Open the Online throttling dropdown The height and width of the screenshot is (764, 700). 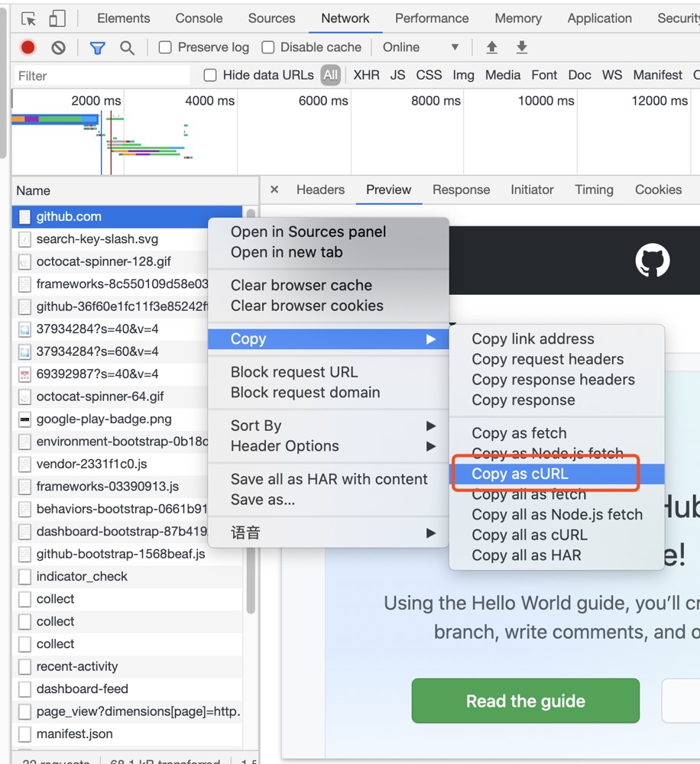[420, 47]
